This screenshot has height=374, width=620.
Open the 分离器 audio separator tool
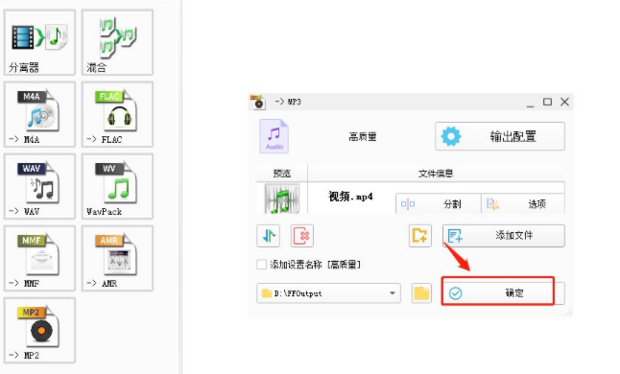pyautogui.click(x=40, y=43)
